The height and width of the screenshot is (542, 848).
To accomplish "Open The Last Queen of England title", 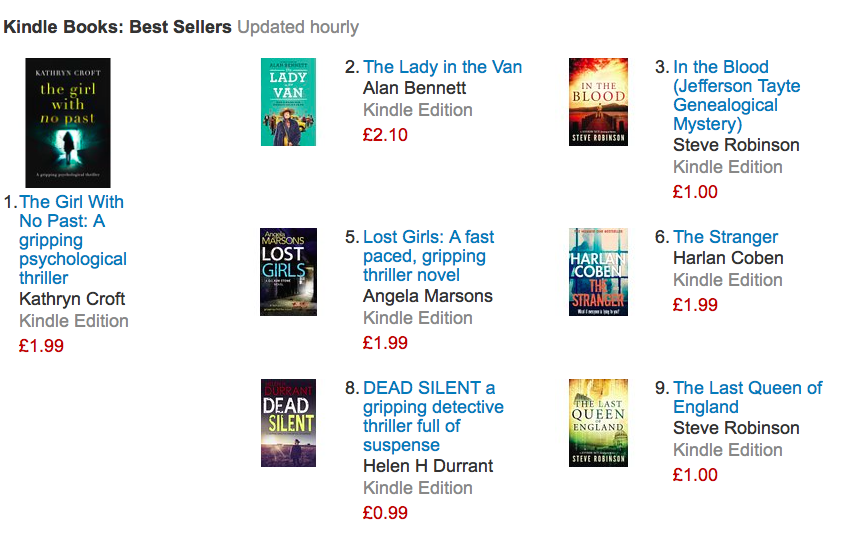I will [x=747, y=397].
